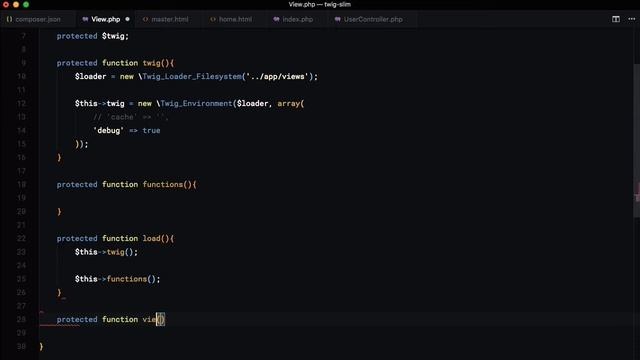This screenshot has width=640, height=360.
Task: Click the split editor icon
Action: point(616,19)
